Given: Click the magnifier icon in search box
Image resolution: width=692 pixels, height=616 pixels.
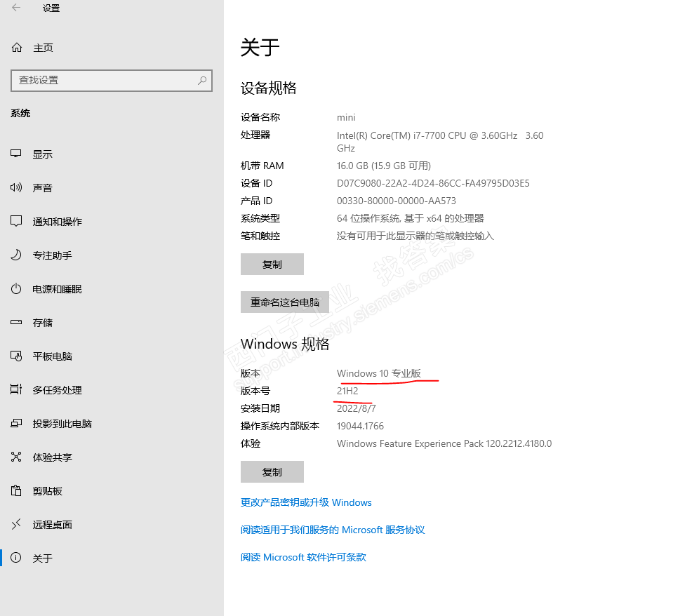Looking at the screenshot, I should (202, 80).
